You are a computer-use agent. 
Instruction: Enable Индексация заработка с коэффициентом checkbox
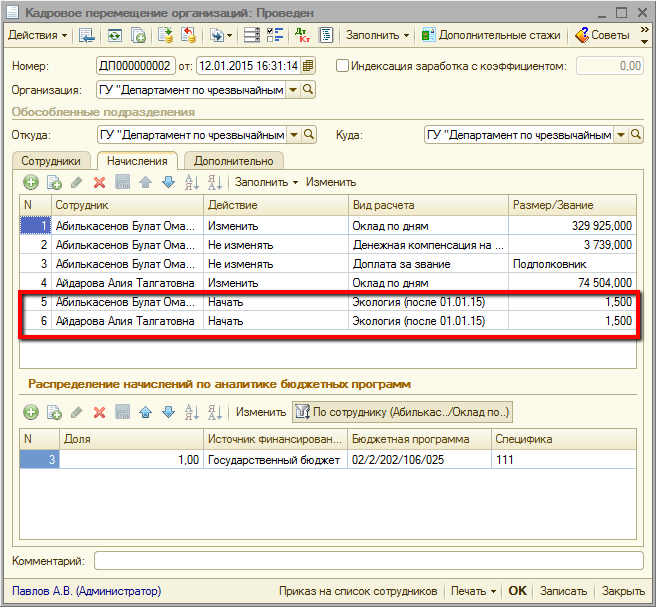point(343,66)
